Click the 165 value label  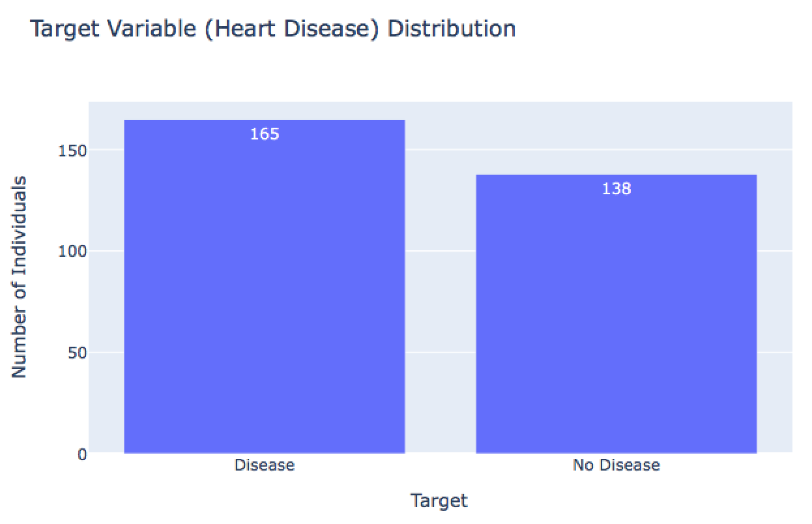pos(265,134)
